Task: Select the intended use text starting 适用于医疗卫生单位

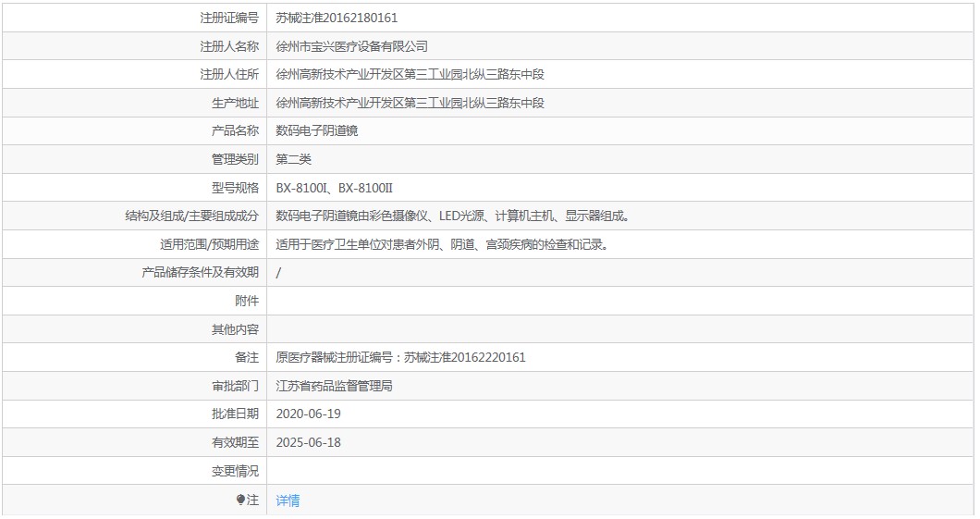Action: point(444,244)
